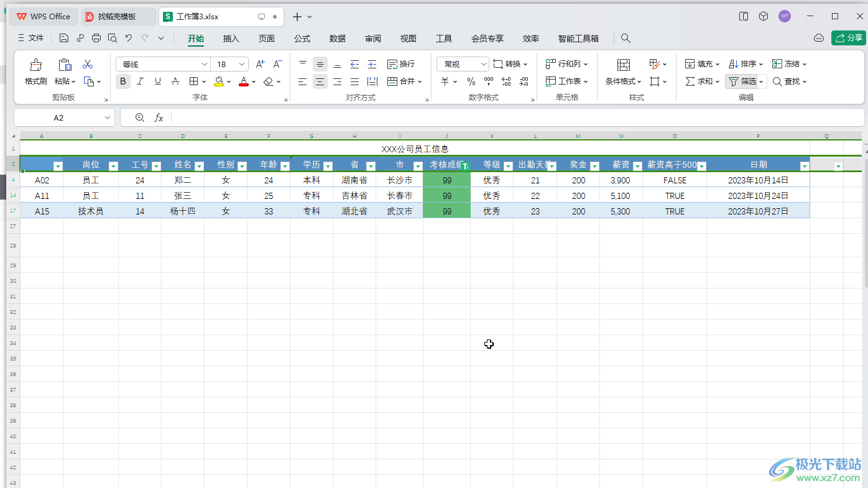Open the filter dropdown on 岗位 column
The image size is (868, 488).
click(114, 166)
